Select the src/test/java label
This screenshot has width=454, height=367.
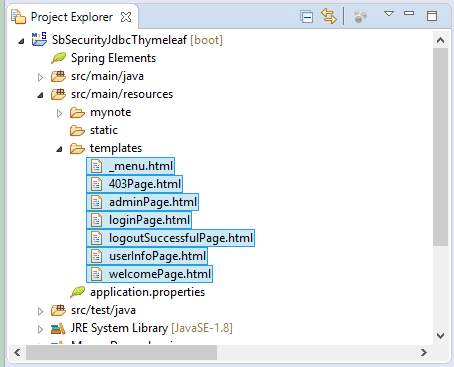(x=103, y=310)
